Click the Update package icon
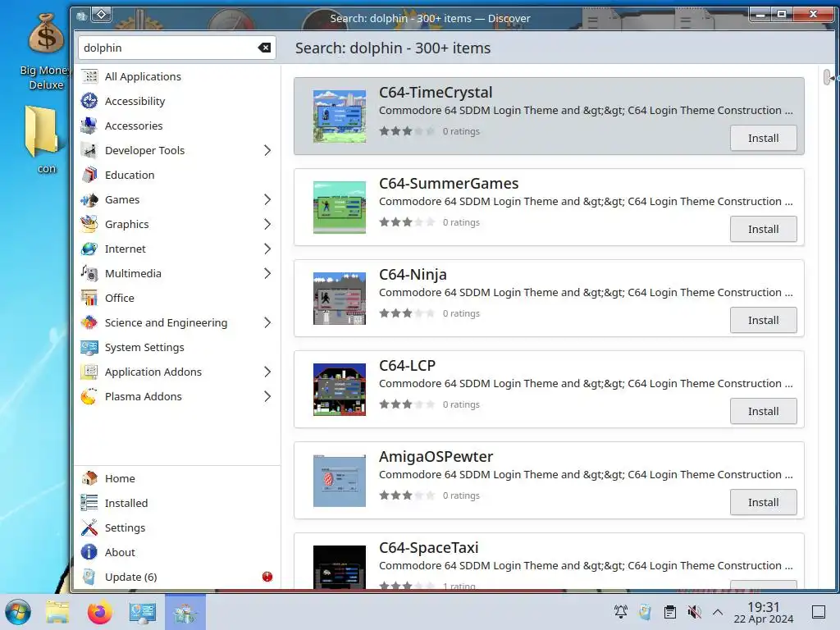 [x=89, y=577]
